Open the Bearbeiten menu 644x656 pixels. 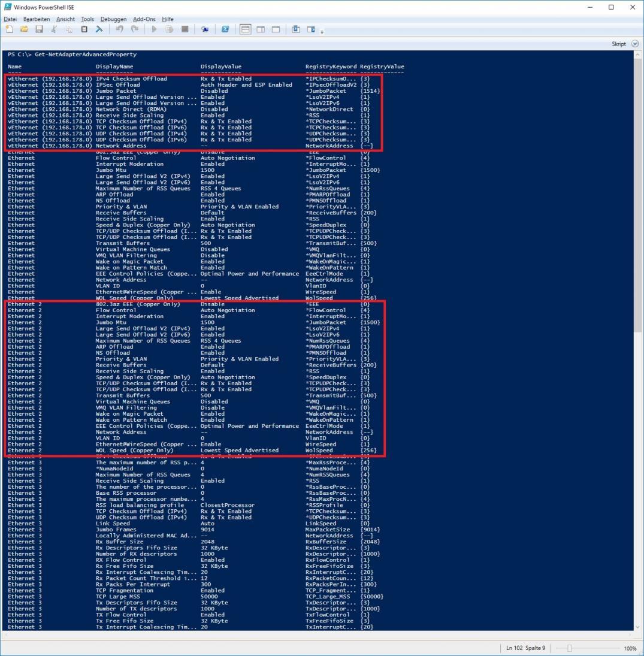pos(37,19)
